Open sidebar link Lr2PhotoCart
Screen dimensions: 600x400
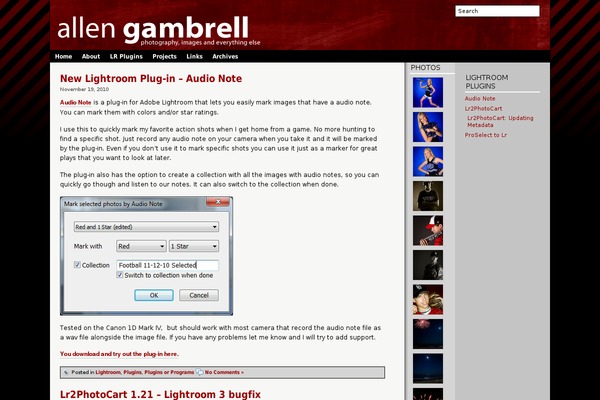483,108
